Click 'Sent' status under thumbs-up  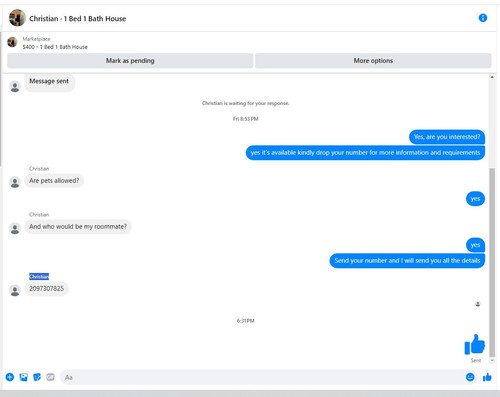click(x=476, y=360)
